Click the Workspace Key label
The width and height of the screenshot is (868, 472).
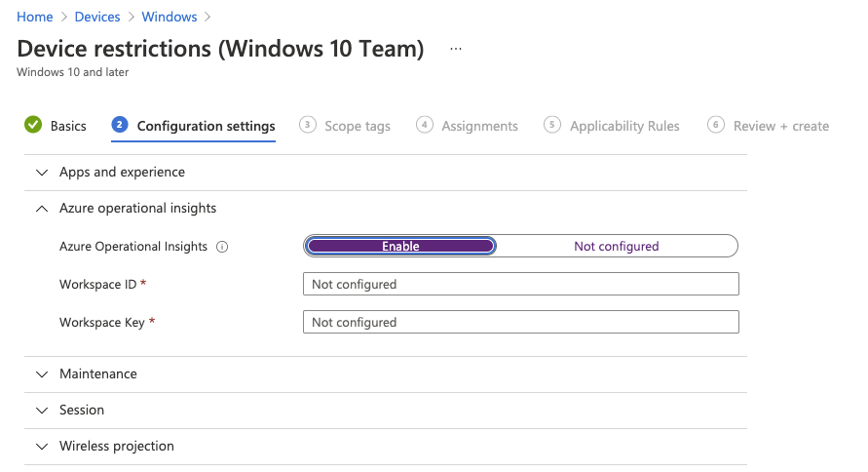(x=102, y=323)
